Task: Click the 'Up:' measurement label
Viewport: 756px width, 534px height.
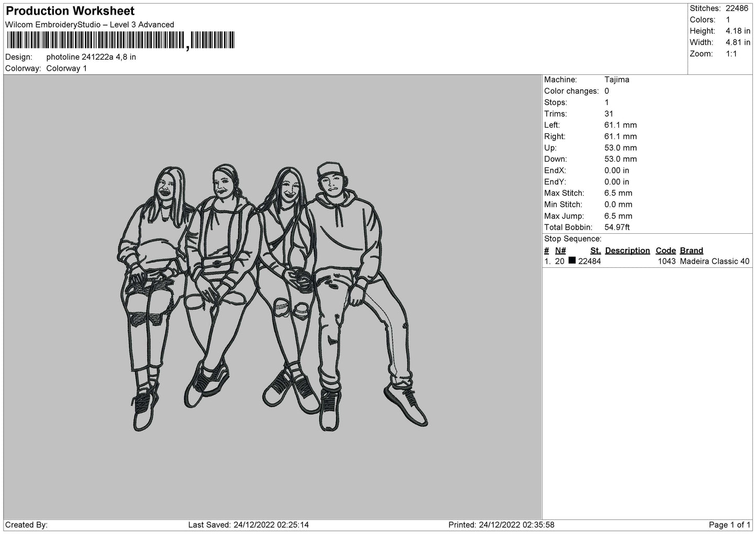Action: [x=550, y=148]
